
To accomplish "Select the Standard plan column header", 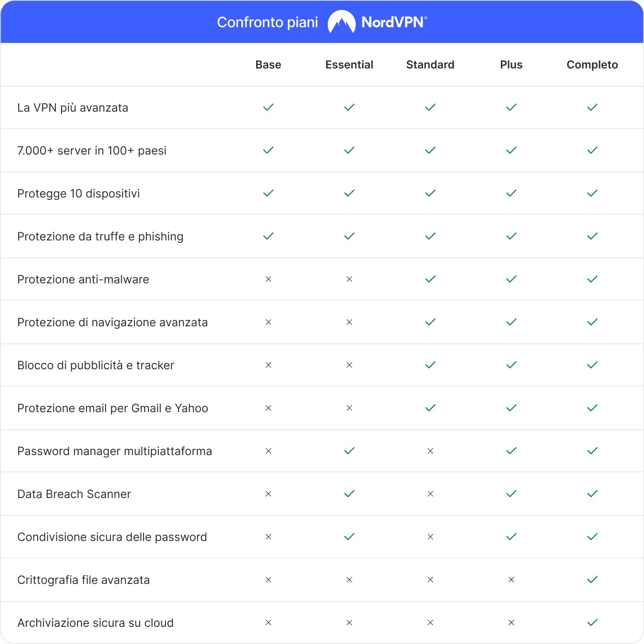I will click(x=430, y=65).
